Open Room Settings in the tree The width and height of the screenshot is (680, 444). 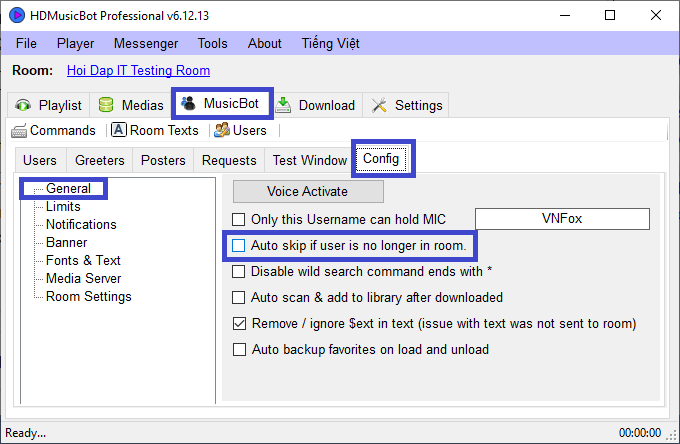pyautogui.click(x=88, y=296)
